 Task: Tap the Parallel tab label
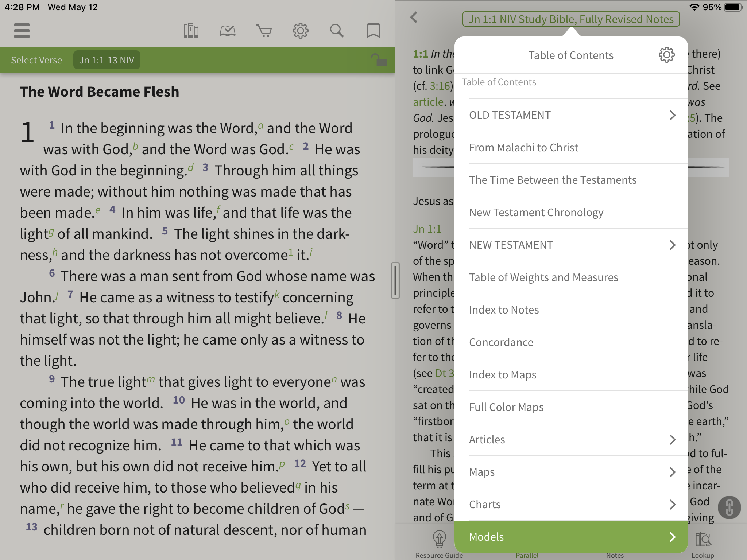(x=527, y=555)
